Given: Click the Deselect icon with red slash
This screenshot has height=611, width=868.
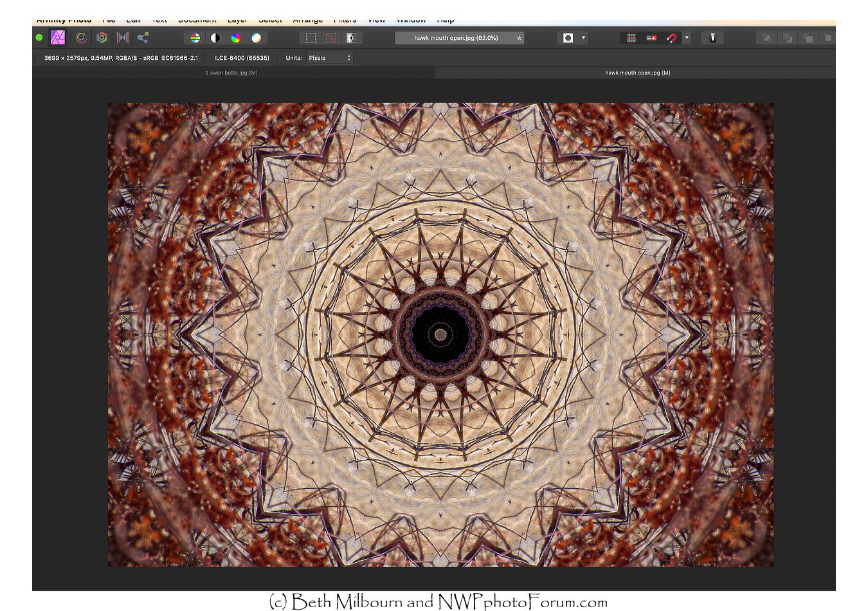Looking at the screenshot, I should [330, 38].
